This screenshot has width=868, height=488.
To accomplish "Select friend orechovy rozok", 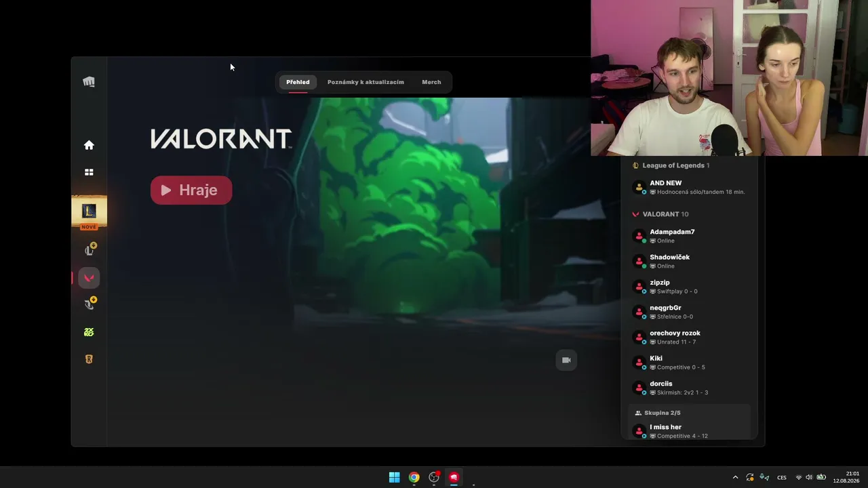I will pyautogui.click(x=689, y=337).
